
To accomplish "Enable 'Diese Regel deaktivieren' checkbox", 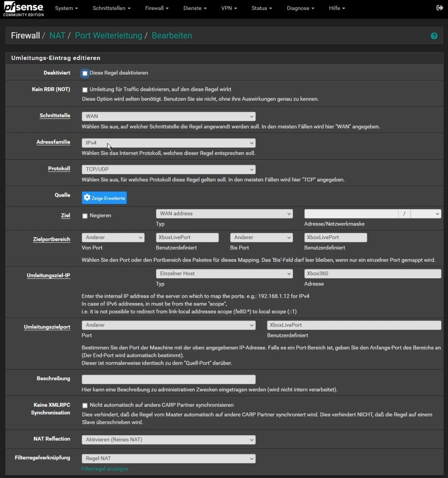I will (85, 73).
